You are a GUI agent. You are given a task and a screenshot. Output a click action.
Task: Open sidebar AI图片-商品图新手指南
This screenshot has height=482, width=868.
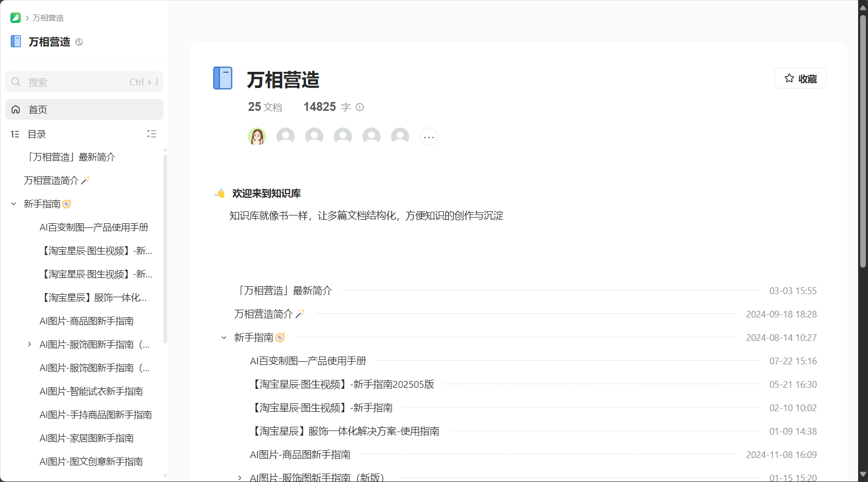pyautogui.click(x=86, y=321)
